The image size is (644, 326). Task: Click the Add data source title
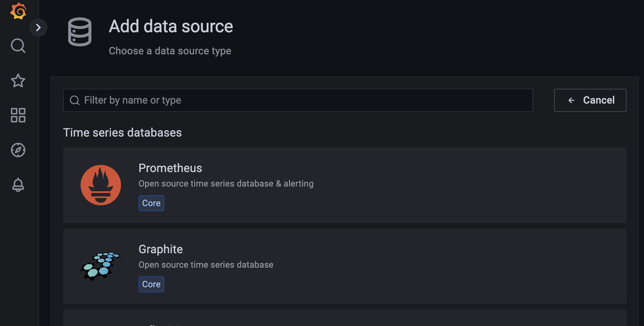(171, 26)
